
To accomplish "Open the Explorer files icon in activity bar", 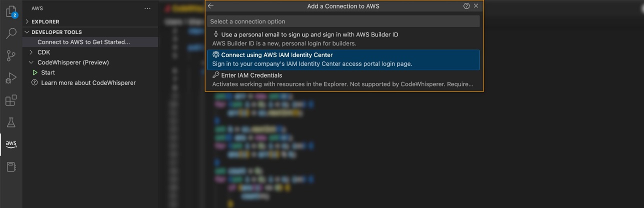I will (11, 11).
